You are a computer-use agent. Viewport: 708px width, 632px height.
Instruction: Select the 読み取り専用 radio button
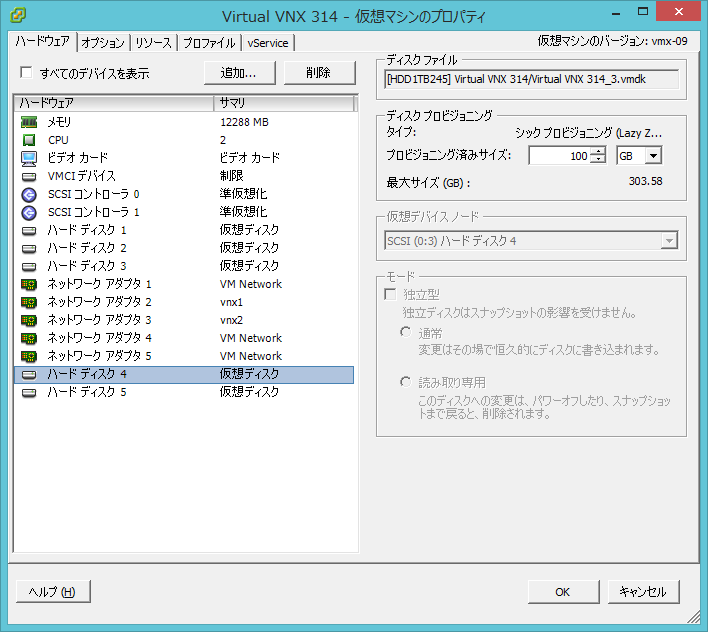click(x=405, y=382)
